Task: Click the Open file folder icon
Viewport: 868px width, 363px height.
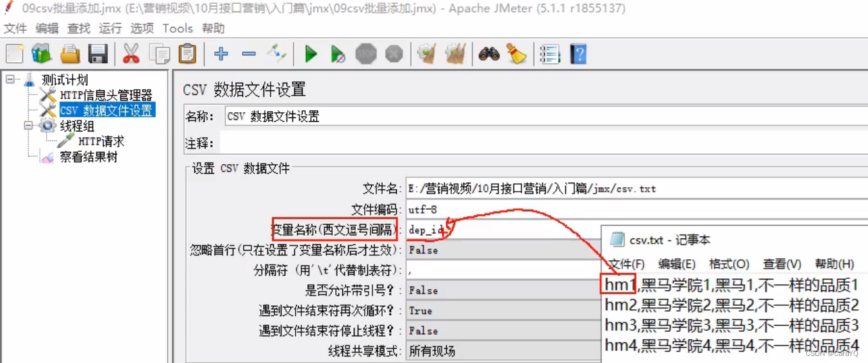Action: pos(70,54)
